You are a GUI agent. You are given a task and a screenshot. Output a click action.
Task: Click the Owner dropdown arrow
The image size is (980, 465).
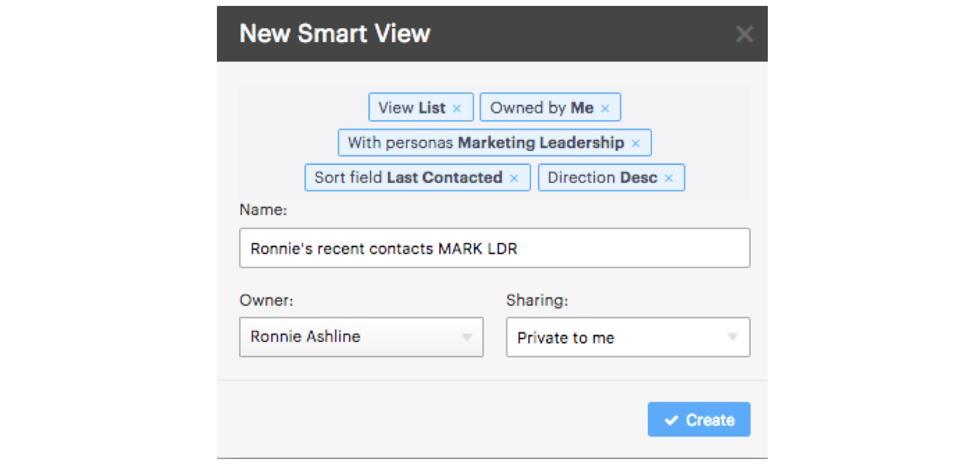coord(468,337)
